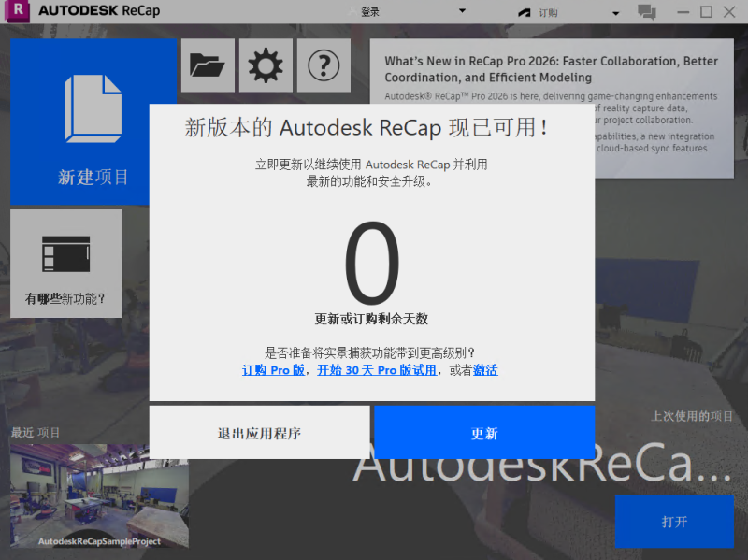Expand the 订阅 dropdown arrow
The image size is (748, 560).
[x=616, y=12]
